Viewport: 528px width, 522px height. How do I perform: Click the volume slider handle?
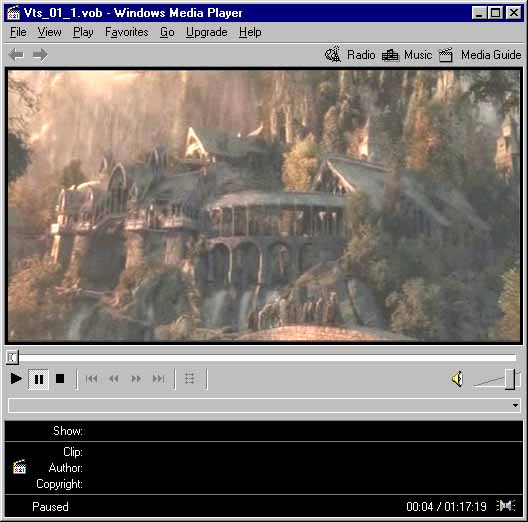click(510, 379)
